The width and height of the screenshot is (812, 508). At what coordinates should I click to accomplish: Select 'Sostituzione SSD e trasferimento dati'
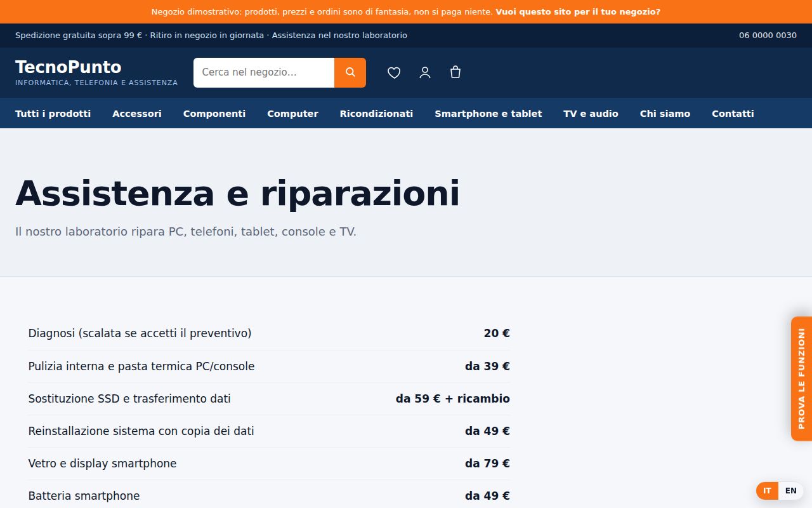click(129, 399)
